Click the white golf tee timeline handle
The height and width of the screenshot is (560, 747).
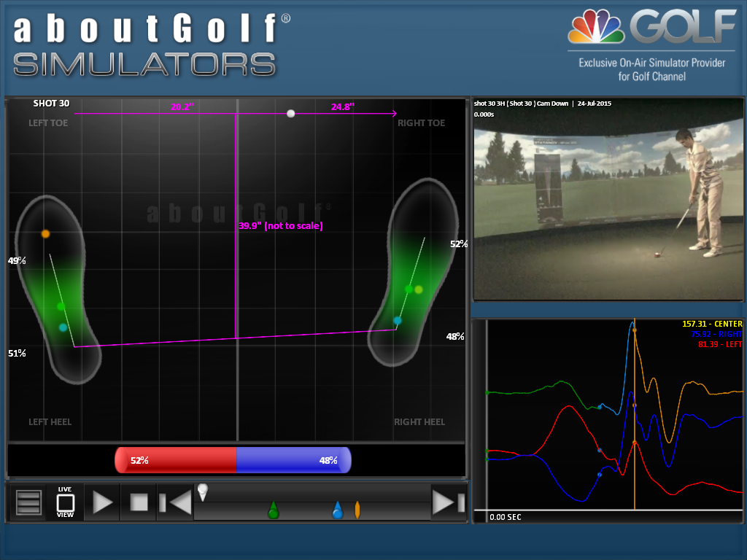(x=203, y=492)
